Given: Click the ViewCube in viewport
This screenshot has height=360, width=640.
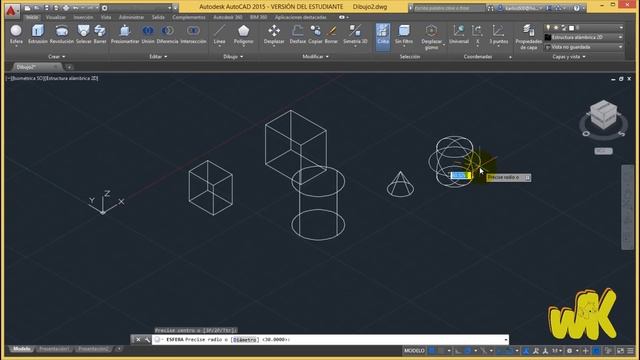Looking at the screenshot, I should click(x=604, y=116).
